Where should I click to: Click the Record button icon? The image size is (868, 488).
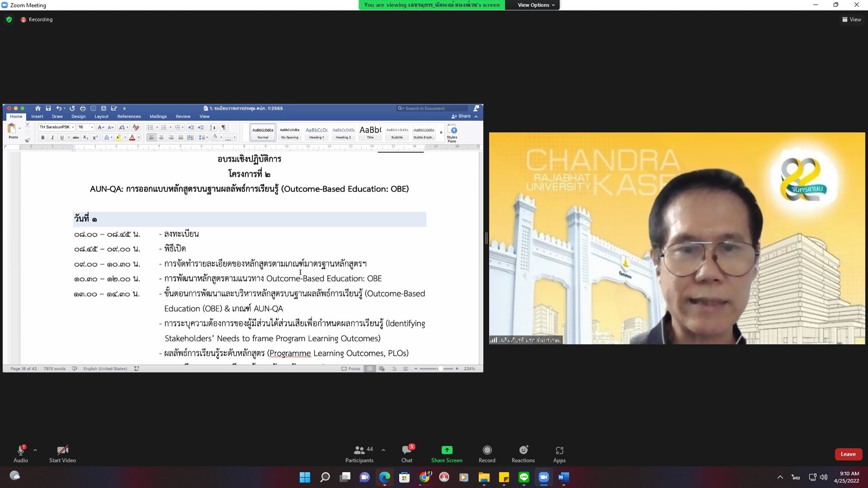[x=487, y=450]
